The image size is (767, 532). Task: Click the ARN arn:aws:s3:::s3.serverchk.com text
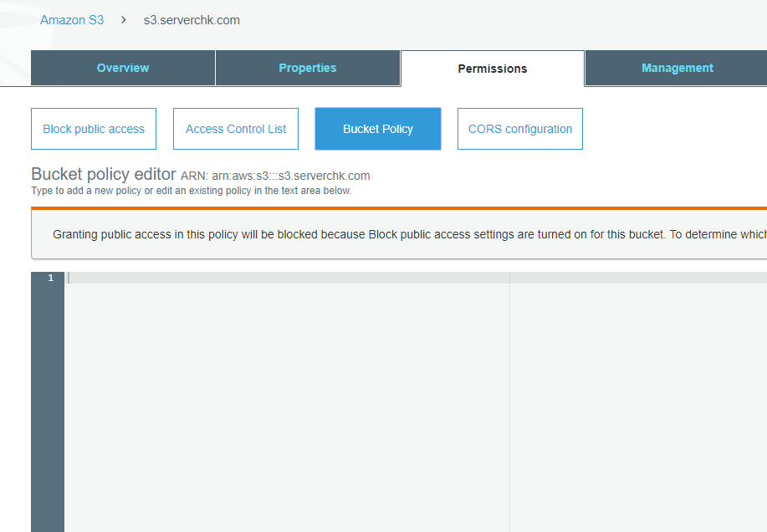tap(275, 176)
